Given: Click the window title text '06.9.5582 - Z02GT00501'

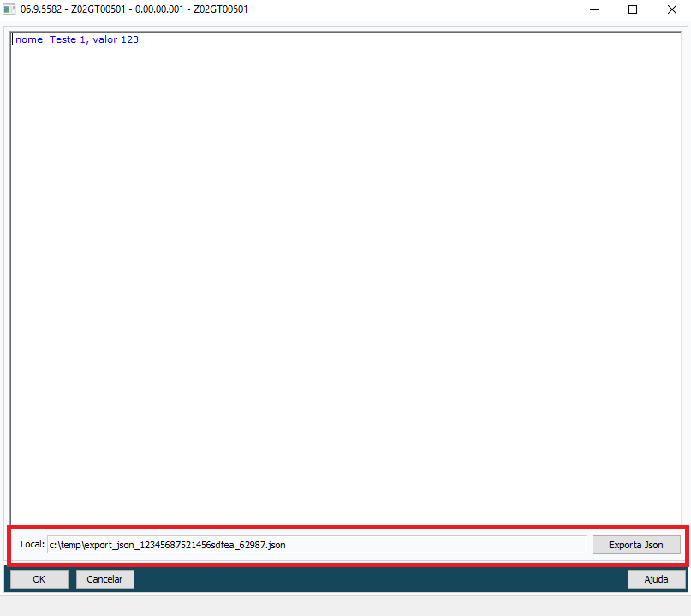Looking at the screenshot, I should [73, 9].
